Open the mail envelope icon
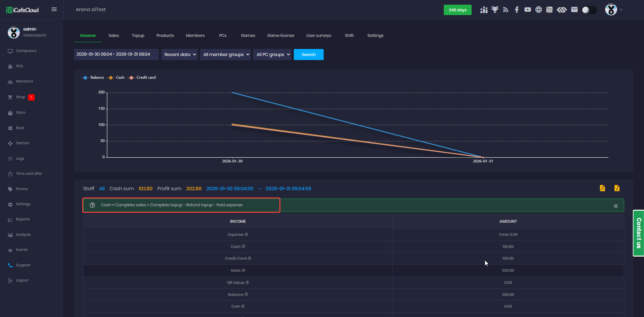Image resolution: width=644 pixels, height=317 pixels. pyautogui.click(x=574, y=10)
